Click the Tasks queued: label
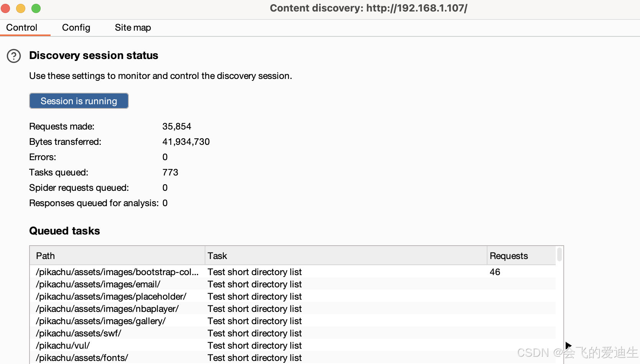The image size is (640, 364). (x=59, y=172)
